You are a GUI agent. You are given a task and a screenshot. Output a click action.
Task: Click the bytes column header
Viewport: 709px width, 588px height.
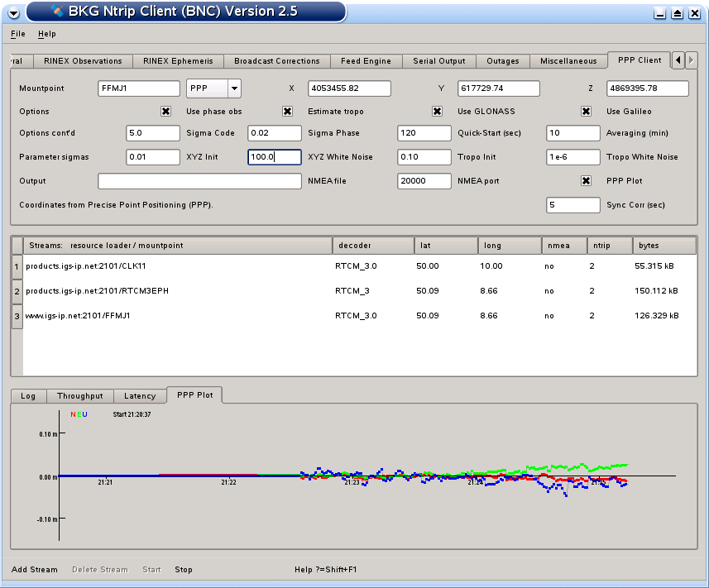pyautogui.click(x=664, y=246)
